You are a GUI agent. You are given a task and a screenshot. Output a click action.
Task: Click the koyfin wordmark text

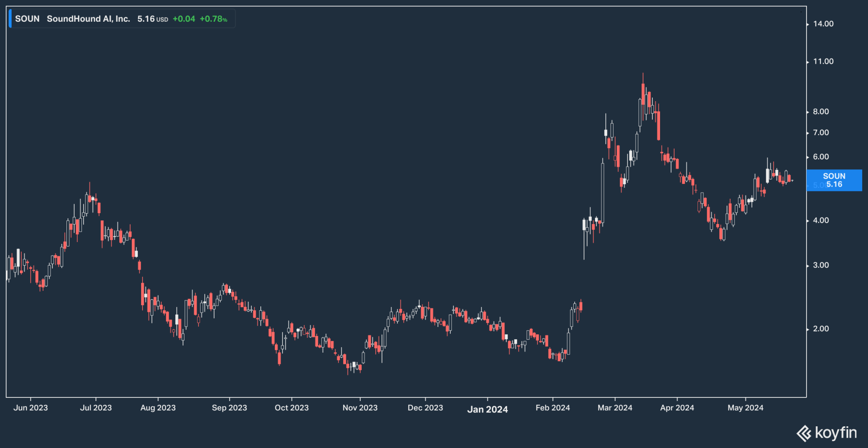(x=835, y=433)
